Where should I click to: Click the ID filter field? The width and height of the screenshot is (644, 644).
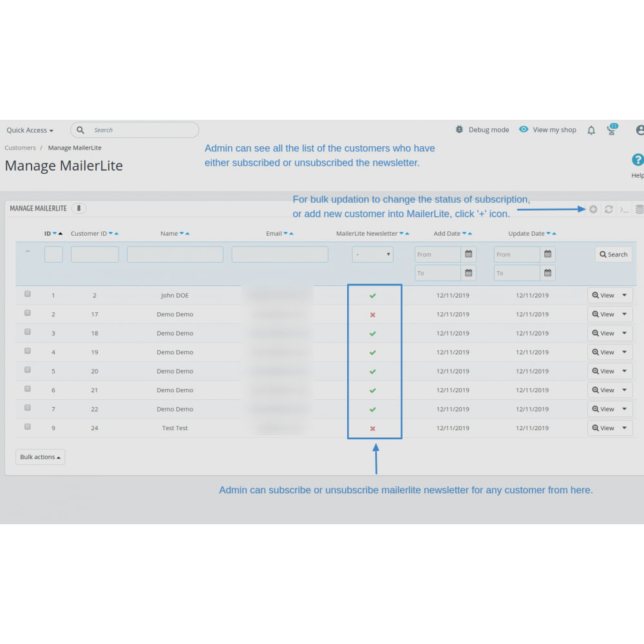click(53, 254)
